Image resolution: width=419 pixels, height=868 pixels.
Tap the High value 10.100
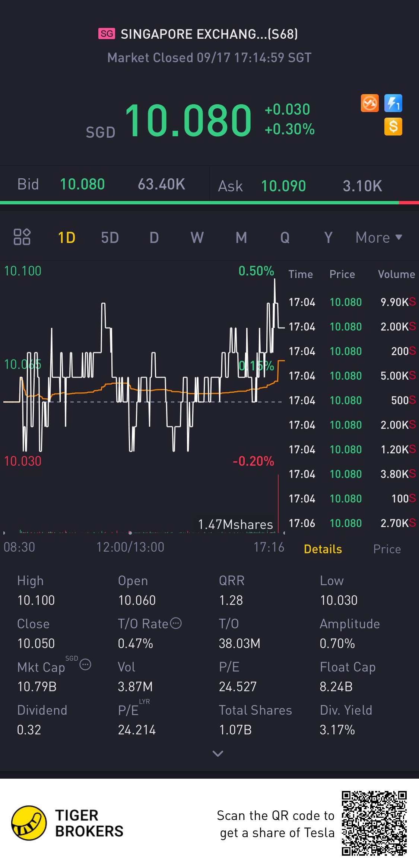[36, 600]
